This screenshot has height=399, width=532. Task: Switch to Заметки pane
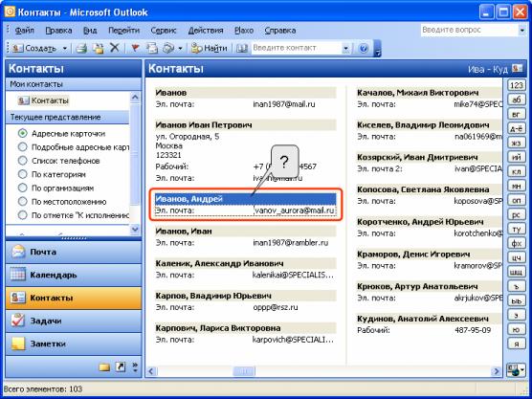pyautogui.click(x=74, y=344)
